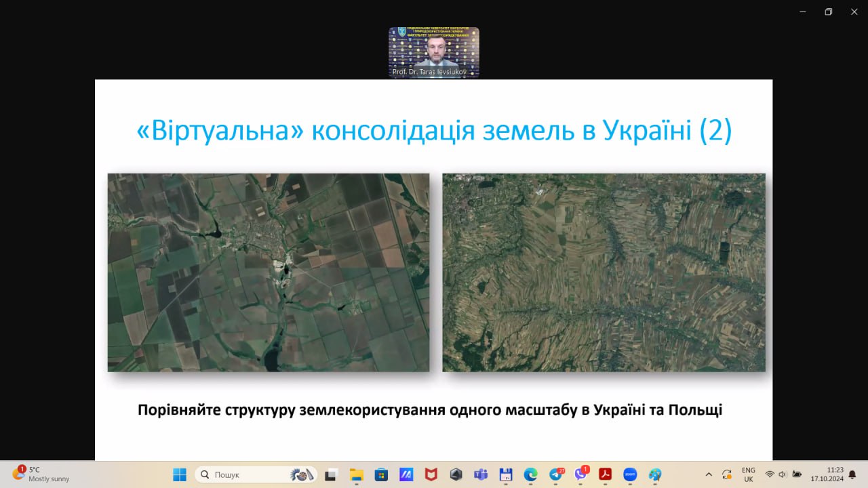This screenshot has width=868, height=488.
Task: Open Microsoft Teams from the taskbar
Action: [480, 474]
